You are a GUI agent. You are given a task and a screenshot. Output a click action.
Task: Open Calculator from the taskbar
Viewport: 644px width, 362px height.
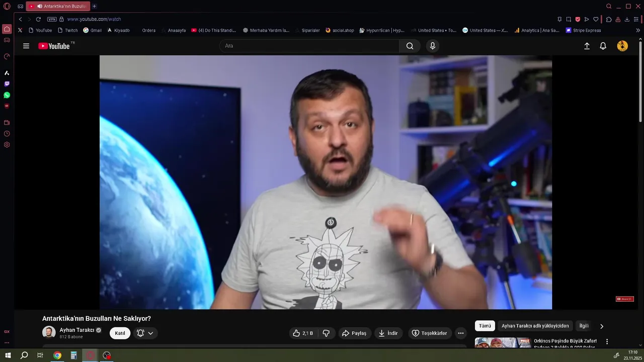click(x=73, y=355)
